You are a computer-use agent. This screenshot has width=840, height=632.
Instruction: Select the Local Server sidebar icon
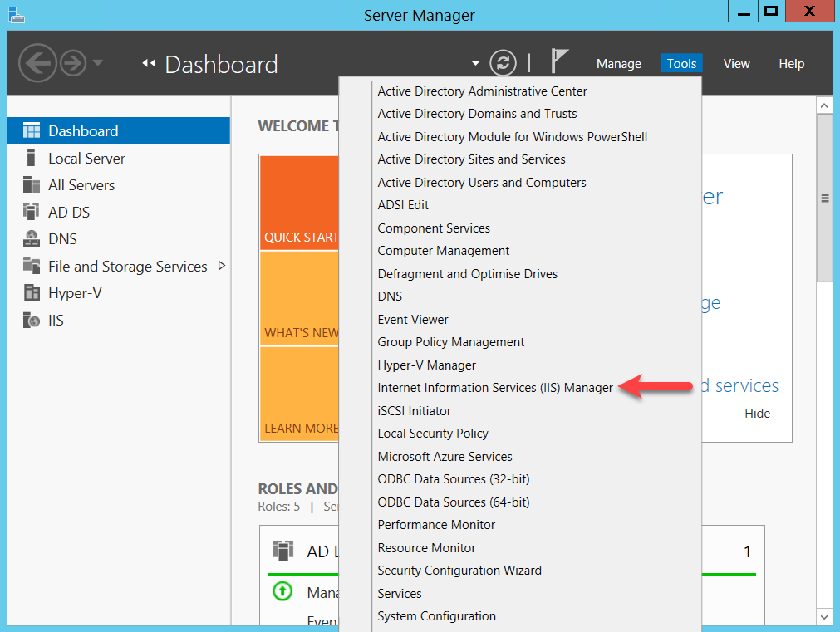[32, 158]
